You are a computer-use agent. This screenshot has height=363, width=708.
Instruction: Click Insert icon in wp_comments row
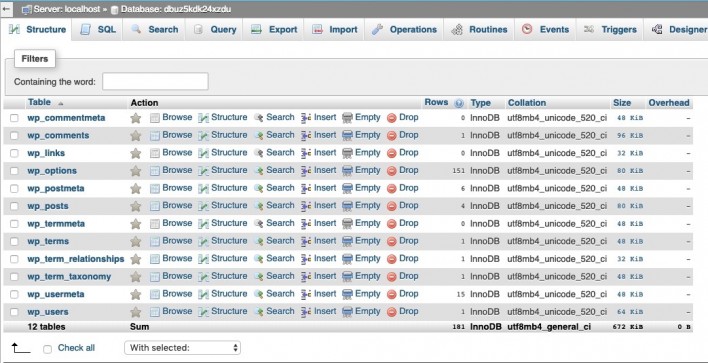point(306,135)
